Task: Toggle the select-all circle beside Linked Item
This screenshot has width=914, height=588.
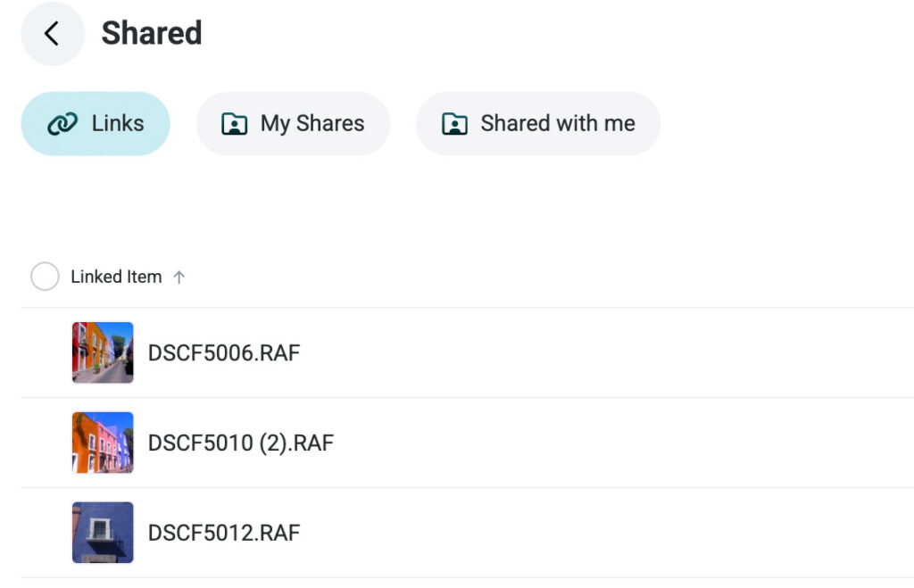Action: coord(45,277)
